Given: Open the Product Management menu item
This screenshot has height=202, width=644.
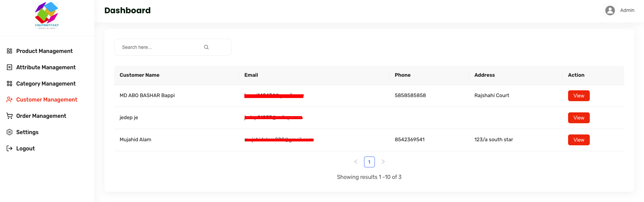Looking at the screenshot, I should tap(44, 51).
